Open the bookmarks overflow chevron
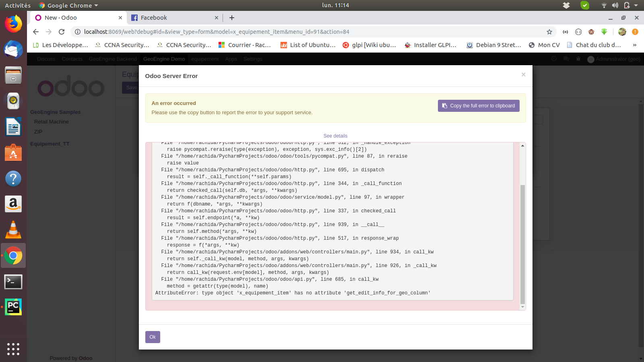The image size is (644, 362). pos(635,45)
